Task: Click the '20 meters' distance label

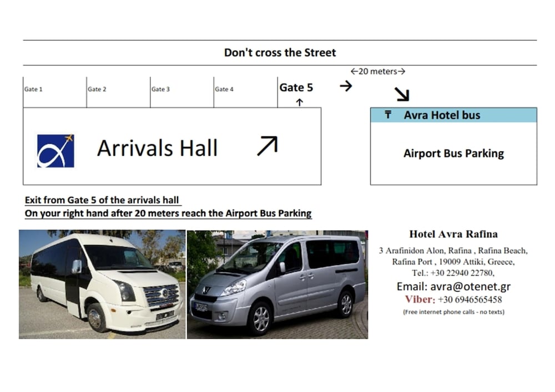Action: click(x=377, y=72)
